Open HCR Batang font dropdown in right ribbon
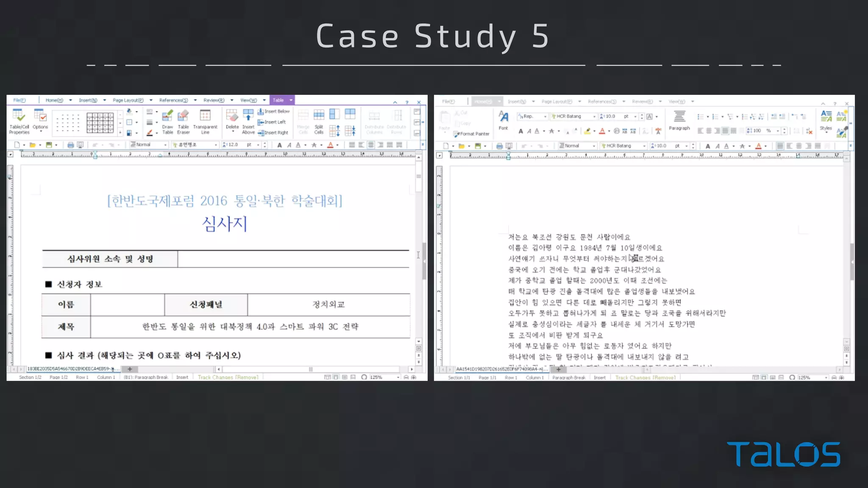The image size is (868, 488). point(573,116)
